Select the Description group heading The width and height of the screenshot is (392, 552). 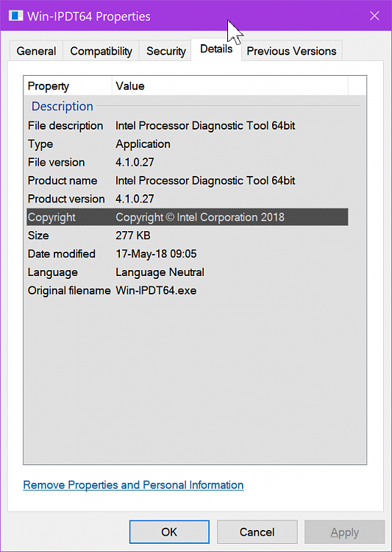tap(62, 106)
